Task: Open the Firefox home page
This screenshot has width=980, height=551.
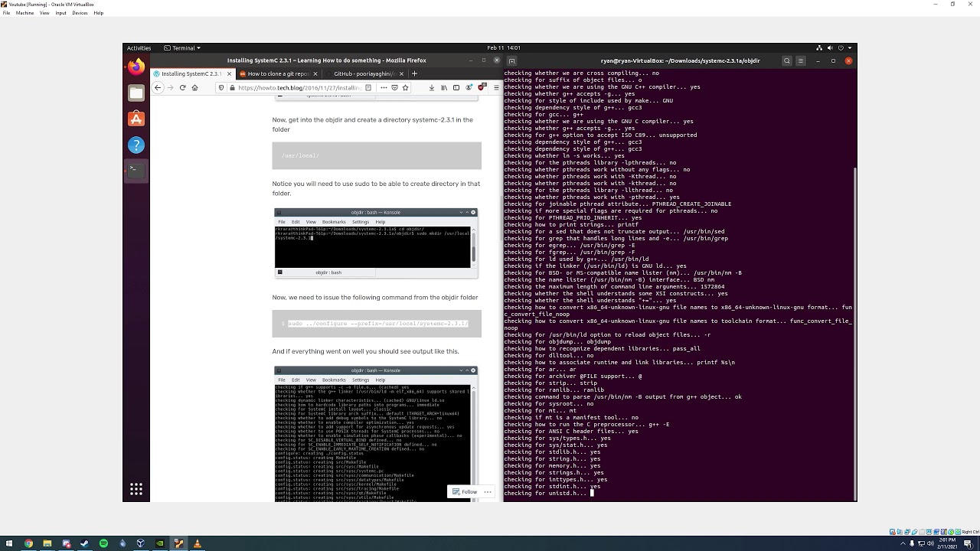Action: 194,87
